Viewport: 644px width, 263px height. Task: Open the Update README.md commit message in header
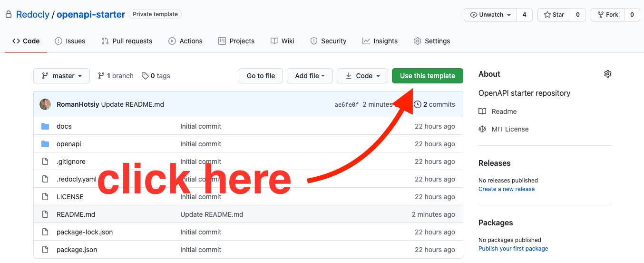point(133,104)
